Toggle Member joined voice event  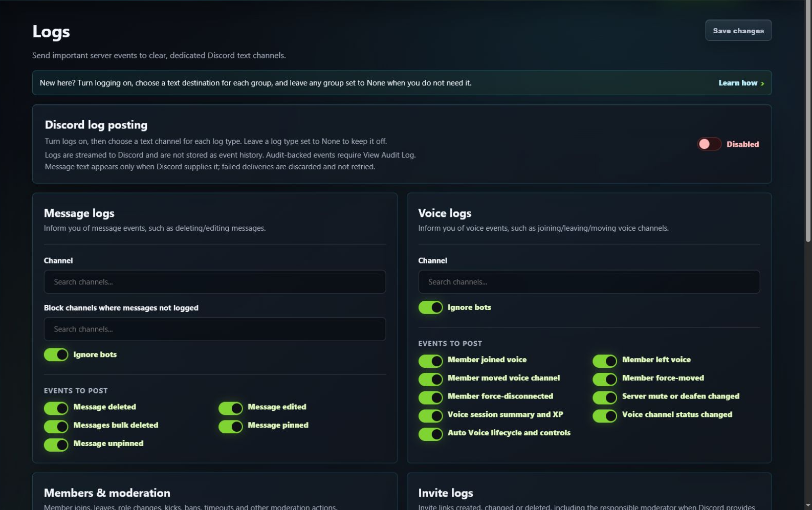pos(430,361)
